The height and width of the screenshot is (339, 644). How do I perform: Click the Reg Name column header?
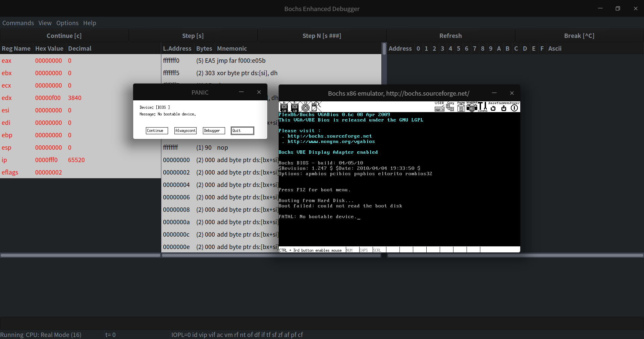(x=16, y=48)
